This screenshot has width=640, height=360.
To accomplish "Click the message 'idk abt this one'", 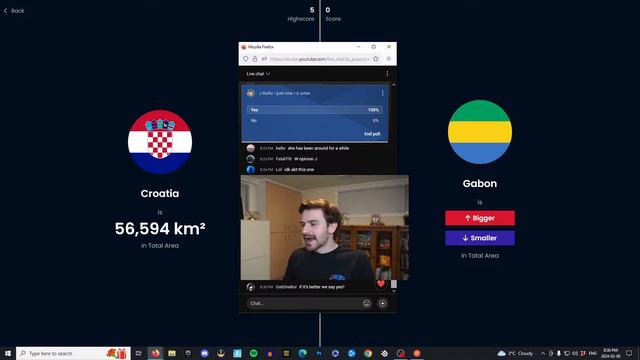I will [299, 169].
